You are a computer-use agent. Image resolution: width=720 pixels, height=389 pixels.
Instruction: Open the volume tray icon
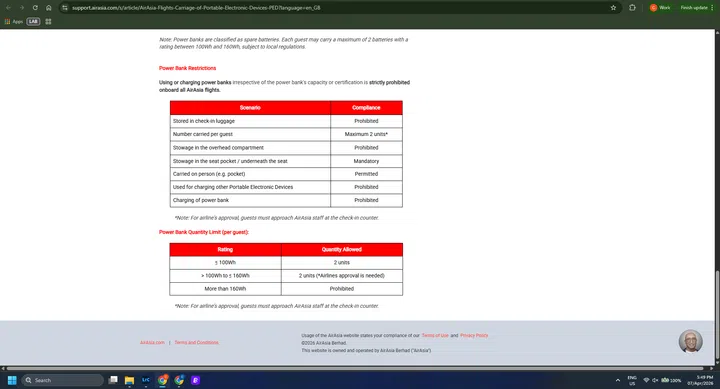pos(655,380)
